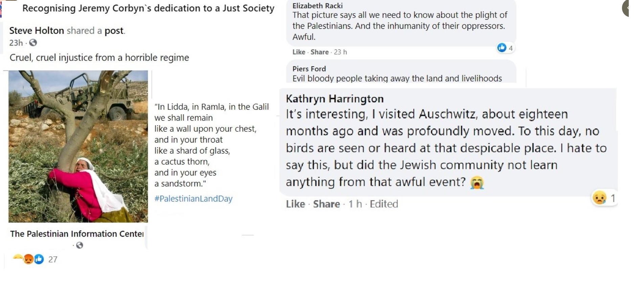Click the angry reaction icon on the post

(29, 259)
